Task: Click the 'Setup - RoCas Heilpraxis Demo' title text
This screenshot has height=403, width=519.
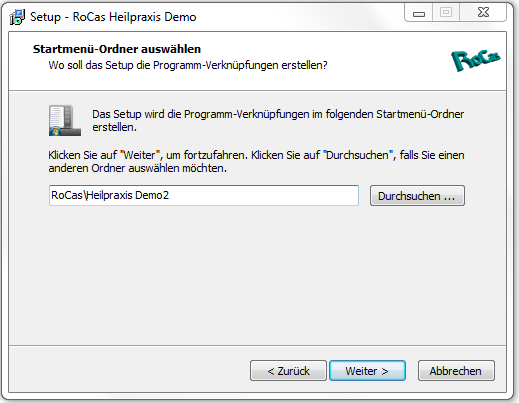Action: pos(113,17)
